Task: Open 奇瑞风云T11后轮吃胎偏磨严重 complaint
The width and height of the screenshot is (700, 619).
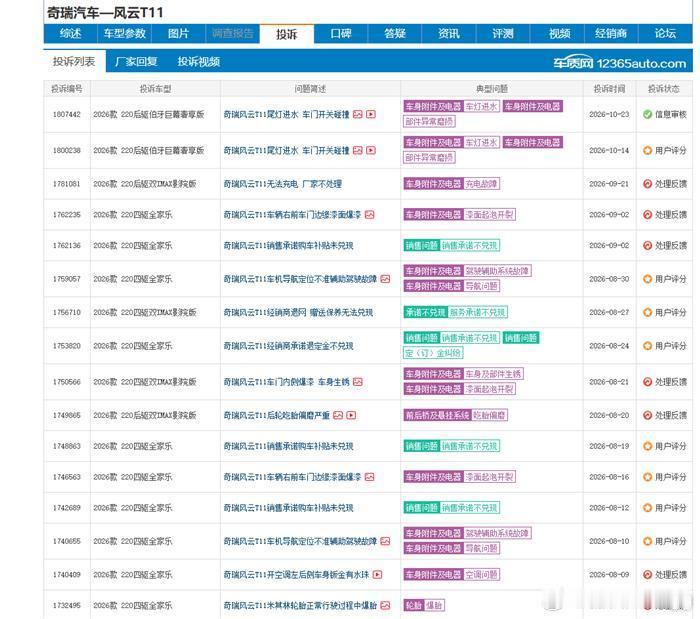Action: [277, 415]
